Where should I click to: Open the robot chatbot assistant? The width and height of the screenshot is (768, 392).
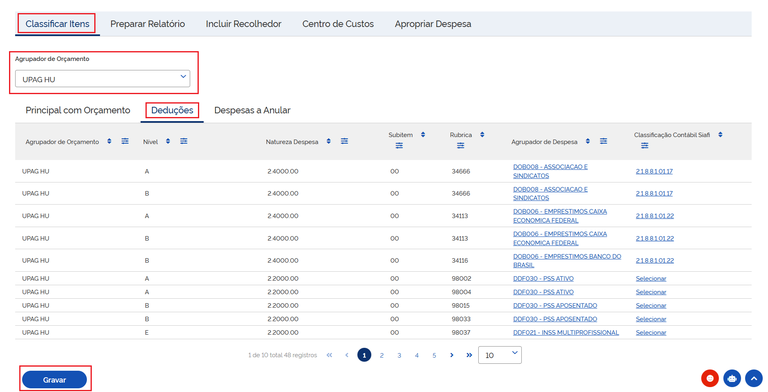(732, 378)
